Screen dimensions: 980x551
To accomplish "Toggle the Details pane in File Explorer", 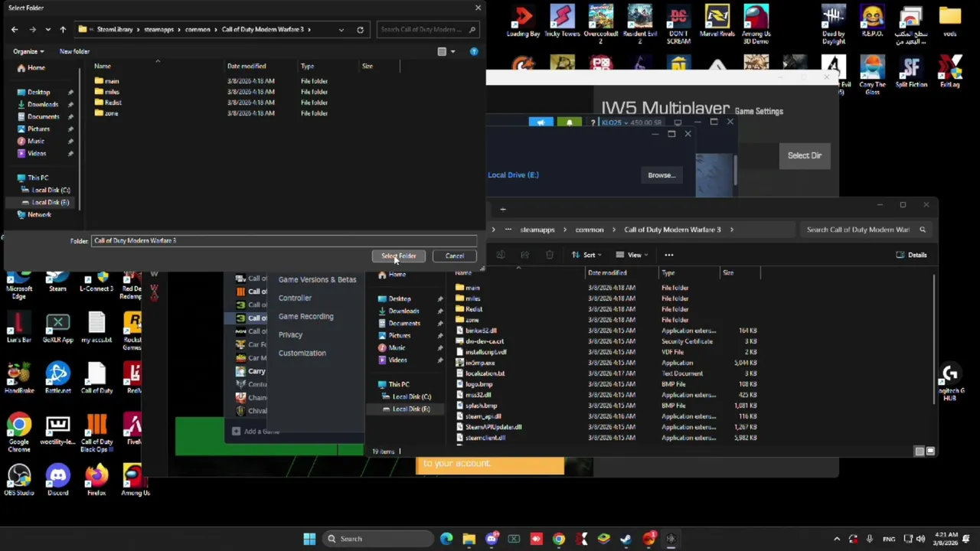I will (x=911, y=255).
